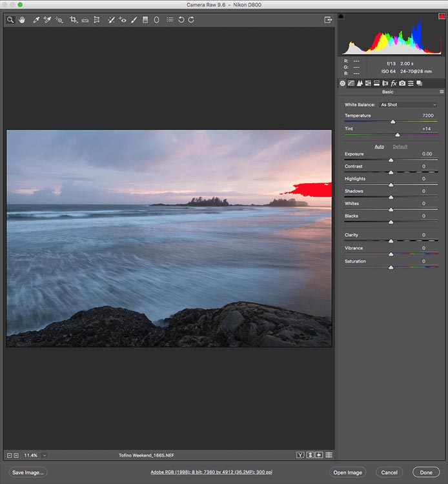Click the Red Eye Removal tool
Screen dimensions: 448x484
pos(123,20)
